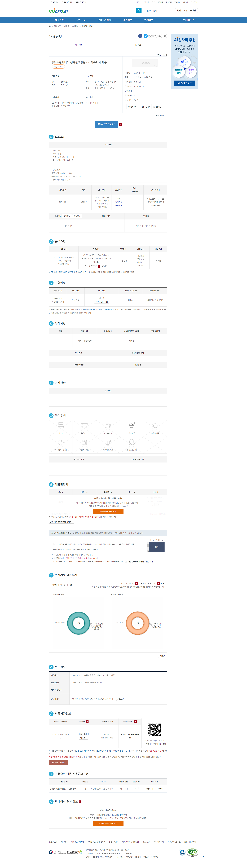Click the 경력별 지원분포 donut chart
The image size is (247, 868).
78,623
